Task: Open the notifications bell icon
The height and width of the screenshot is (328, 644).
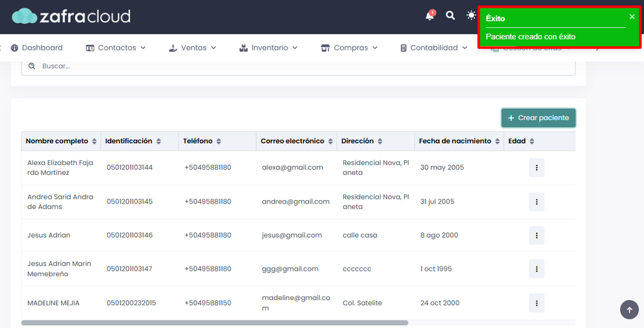Action: point(430,15)
